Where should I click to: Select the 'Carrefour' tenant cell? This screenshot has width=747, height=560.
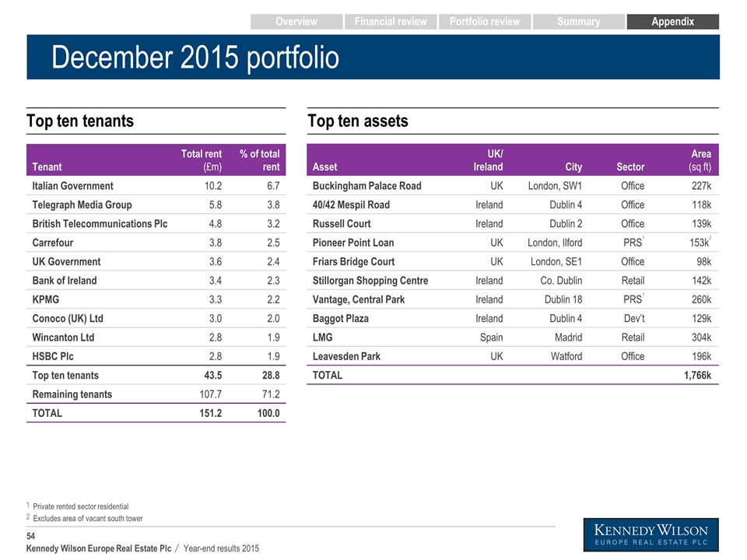click(x=53, y=243)
